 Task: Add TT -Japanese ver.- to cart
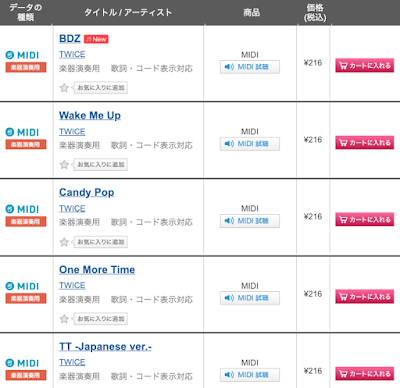[365, 374]
